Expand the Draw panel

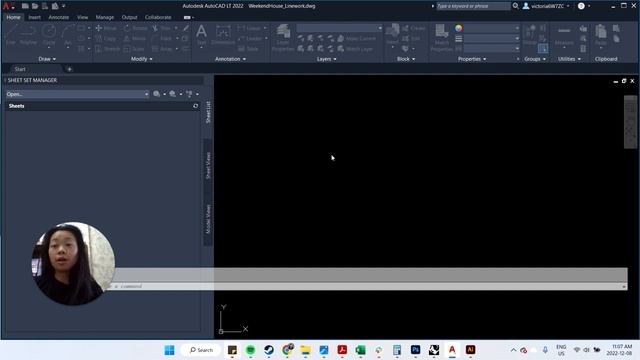pyautogui.click(x=47, y=59)
